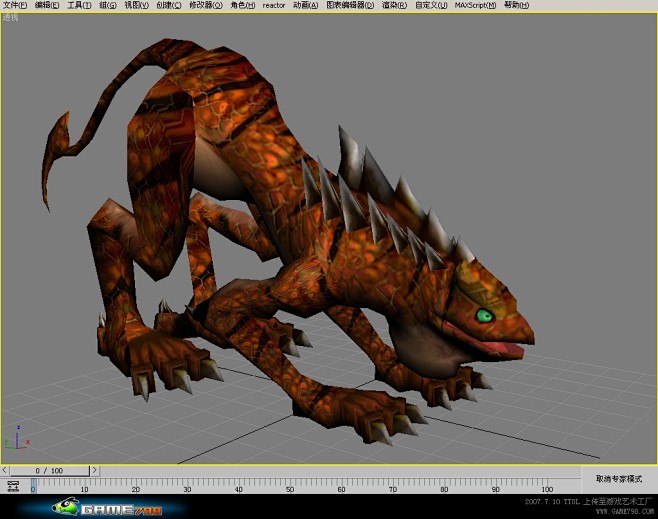Jump to frame 70 on the track bar
This screenshot has width=658, height=519.
click(x=393, y=489)
